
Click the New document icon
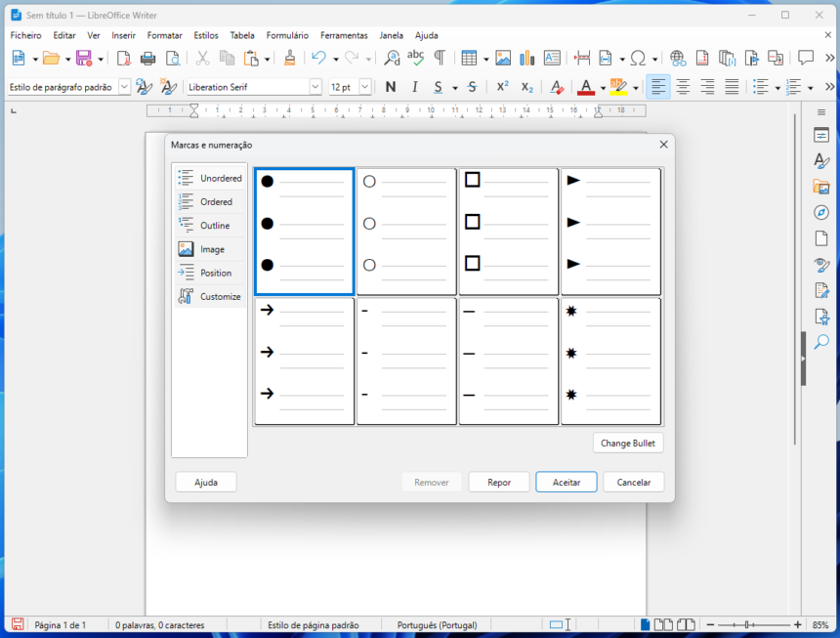click(x=19, y=58)
